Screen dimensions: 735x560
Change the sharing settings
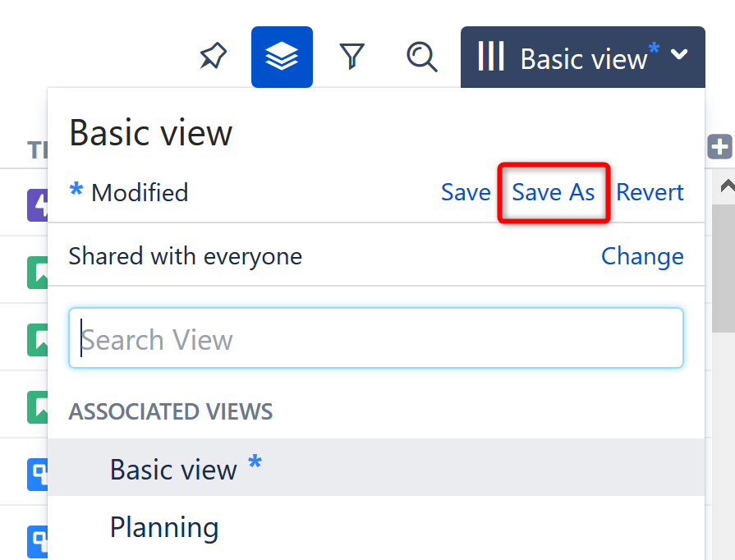click(642, 256)
